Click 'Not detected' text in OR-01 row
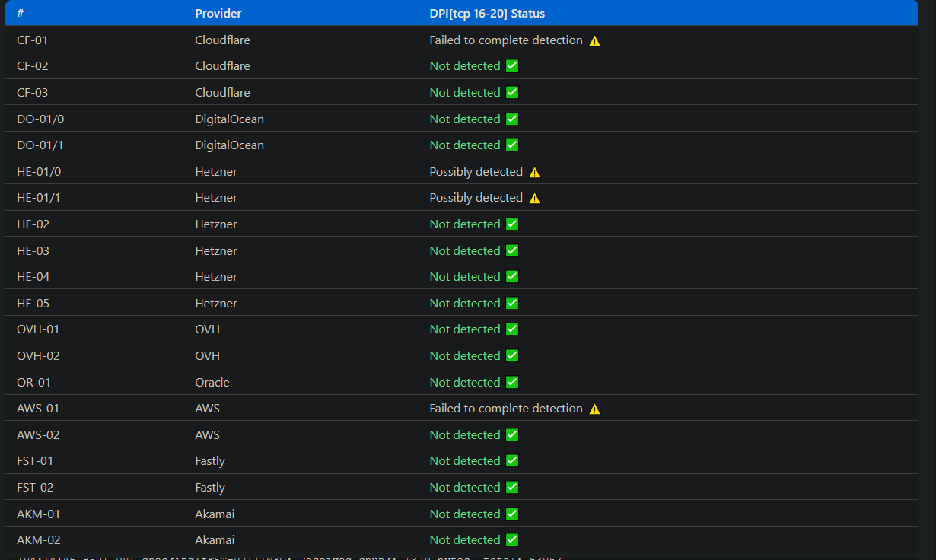Image resolution: width=936 pixels, height=560 pixels. [x=465, y=383]
